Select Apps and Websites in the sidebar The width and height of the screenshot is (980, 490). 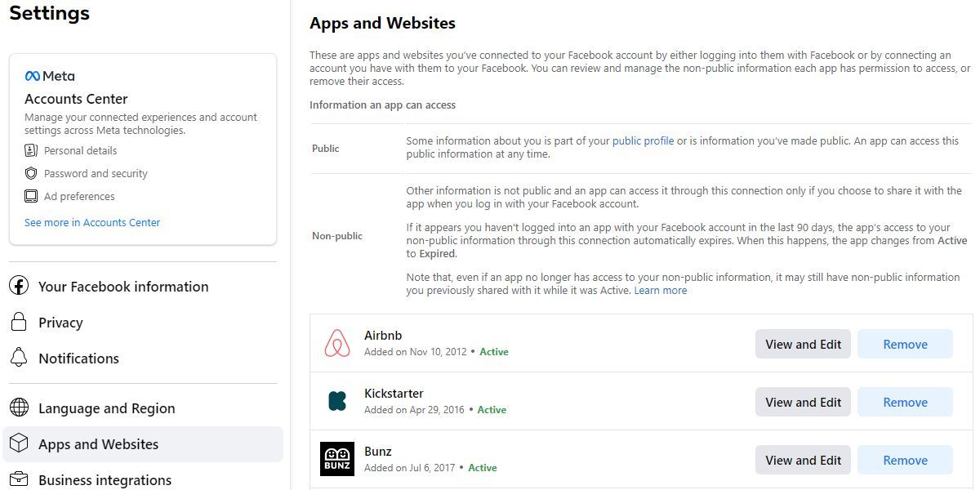[x=98, y=443]
